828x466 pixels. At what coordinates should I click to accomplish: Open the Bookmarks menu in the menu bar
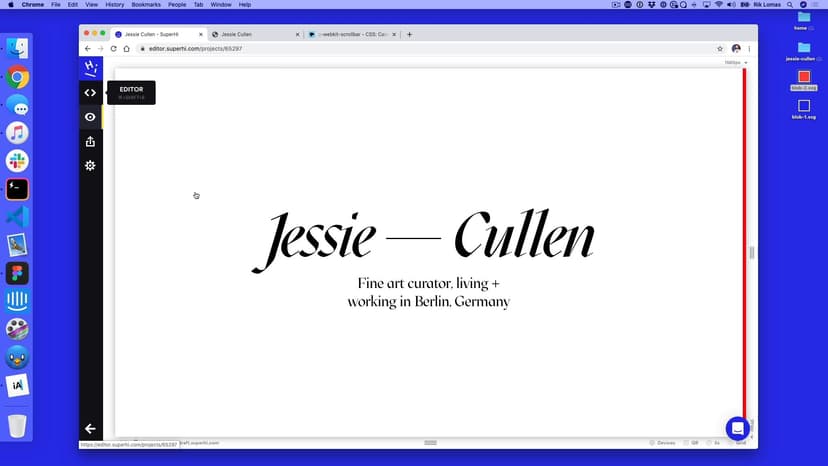pos(145,5)
